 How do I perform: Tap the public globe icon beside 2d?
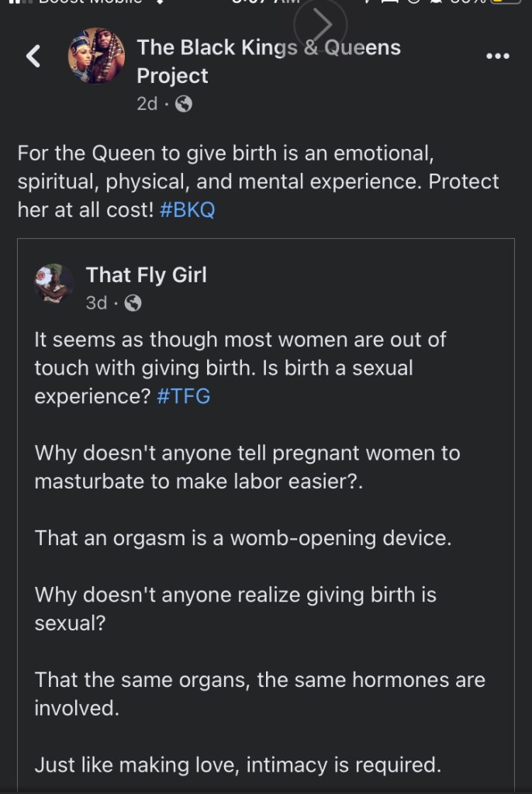(184, 104)
